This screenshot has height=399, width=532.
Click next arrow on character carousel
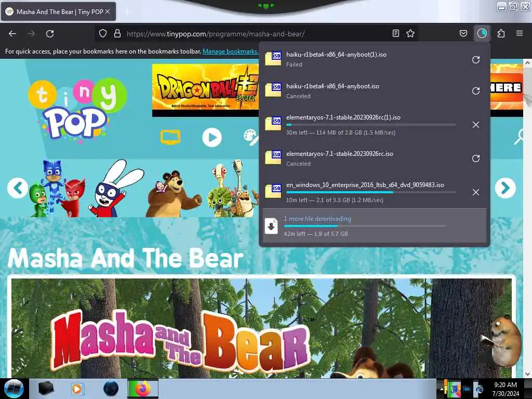pyautogui.click(x=505, y=188)
